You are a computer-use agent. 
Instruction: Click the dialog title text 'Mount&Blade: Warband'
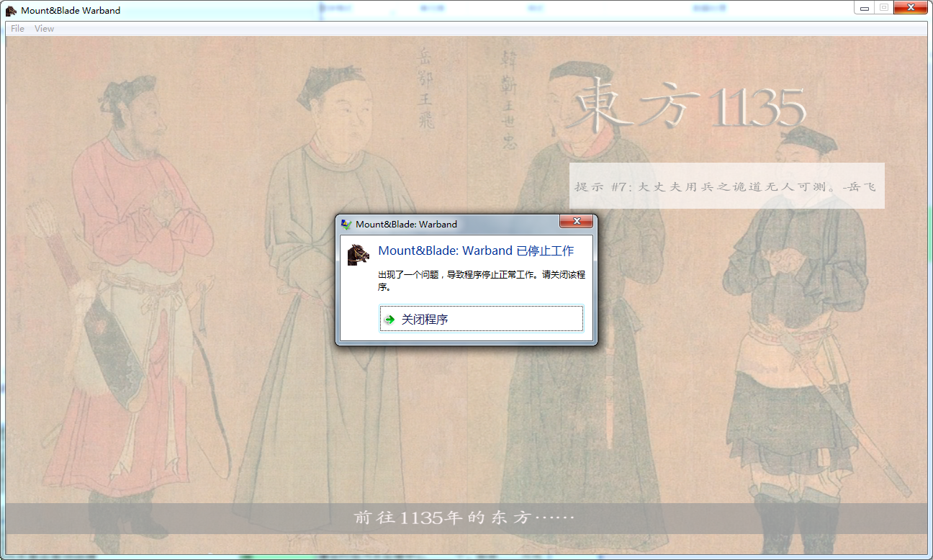(406, 224)
